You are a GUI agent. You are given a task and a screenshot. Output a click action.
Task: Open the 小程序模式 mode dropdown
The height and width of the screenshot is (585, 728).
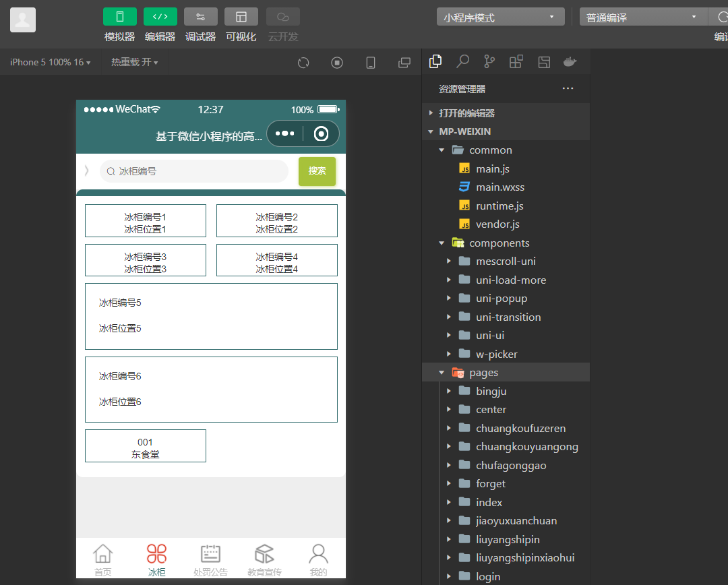(500, 17)
